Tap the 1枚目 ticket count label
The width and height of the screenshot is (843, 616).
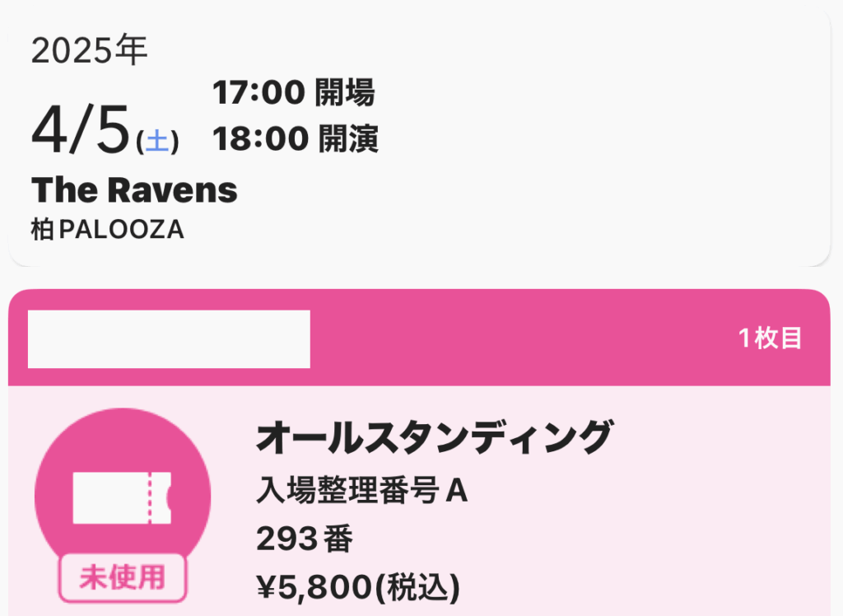[770, 338]
